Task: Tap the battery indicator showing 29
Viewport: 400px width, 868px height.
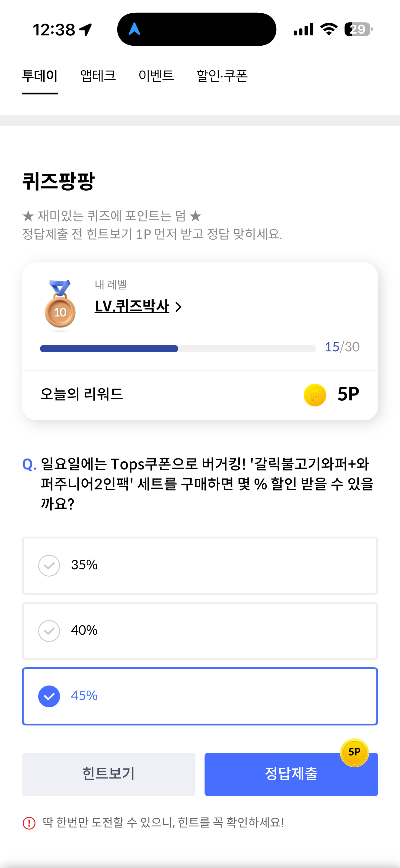Action: (x=358, y=29)
